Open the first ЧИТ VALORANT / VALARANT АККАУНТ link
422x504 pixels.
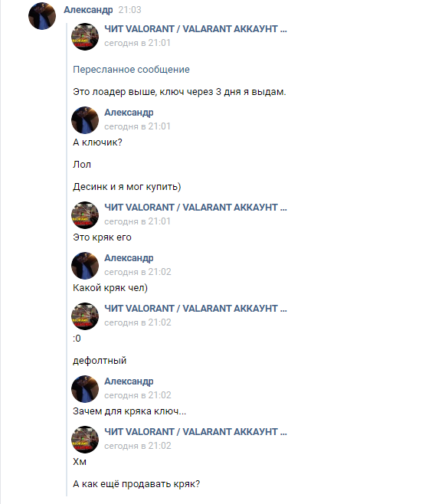point(195,29)
